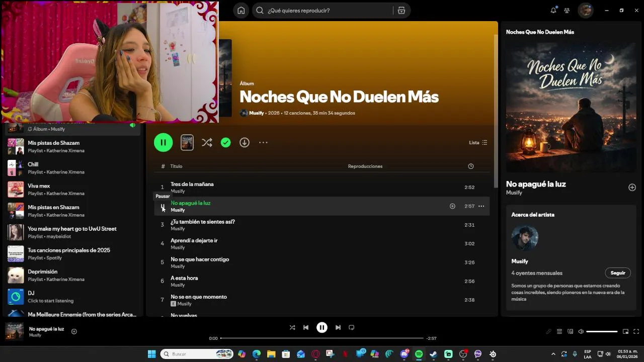Show lyrics with the microphone icon
644x362 pixels.
549,331
